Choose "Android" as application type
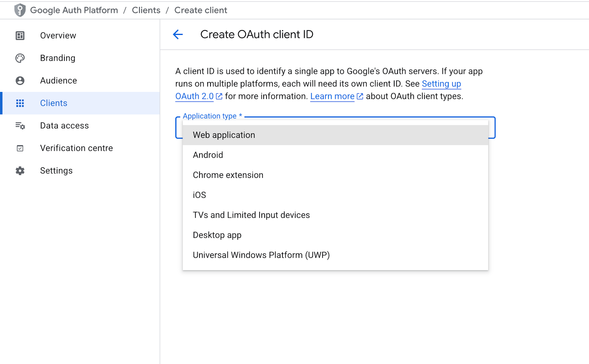Image resolution: width=589 pixels, height=364 pixels. pos(208,155)
